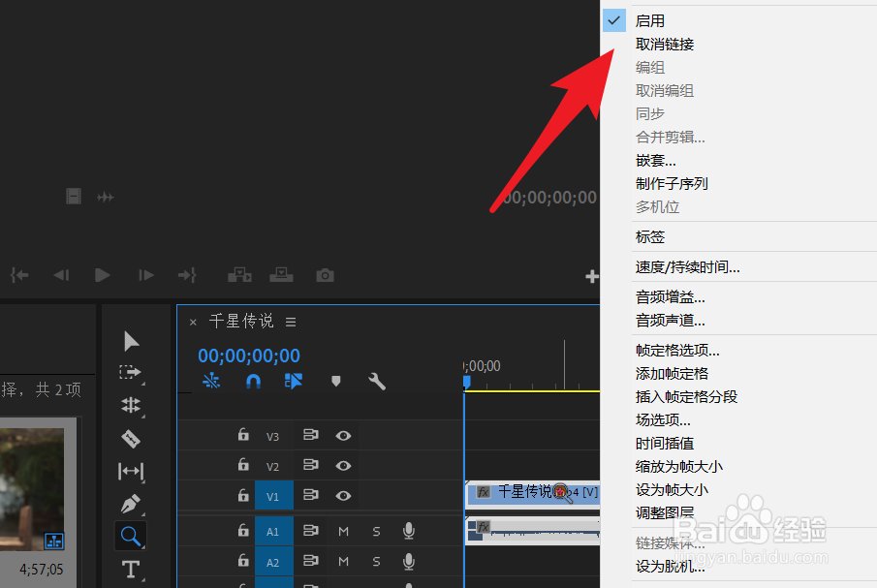
Task: Open the 千星传说 panel menu
Action: [x=290, y=322]
